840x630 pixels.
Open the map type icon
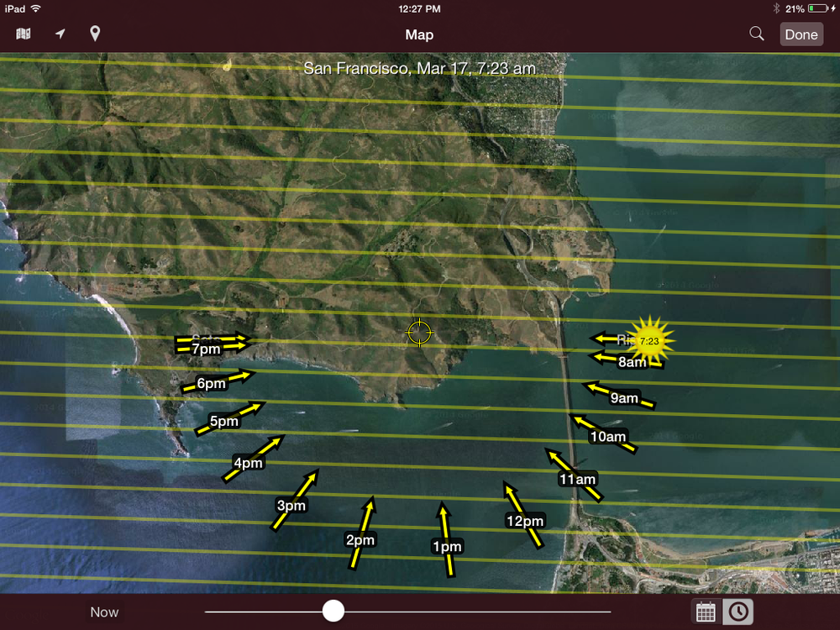point(23,34)
